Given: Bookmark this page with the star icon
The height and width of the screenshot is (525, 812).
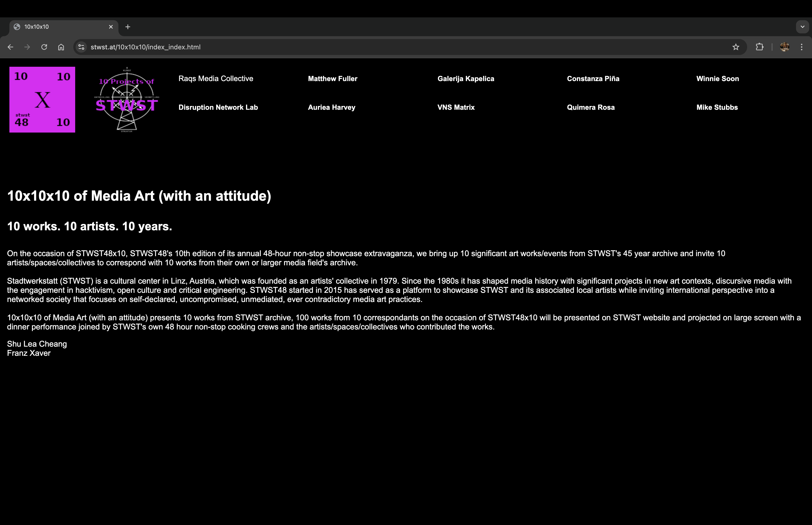Looking at the screenshot, I should click(x=736, y=47).
